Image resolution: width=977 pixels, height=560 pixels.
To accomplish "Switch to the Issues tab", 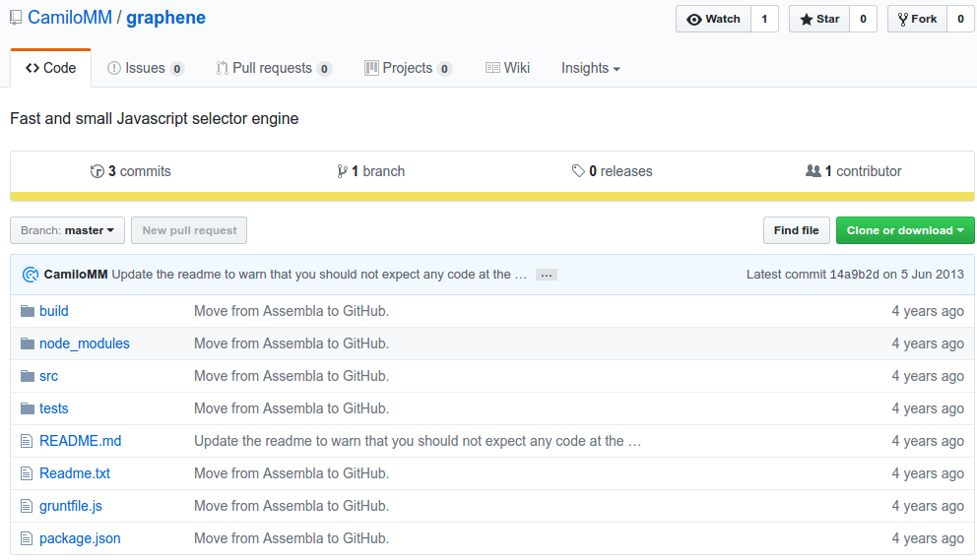I will (145, 68).
